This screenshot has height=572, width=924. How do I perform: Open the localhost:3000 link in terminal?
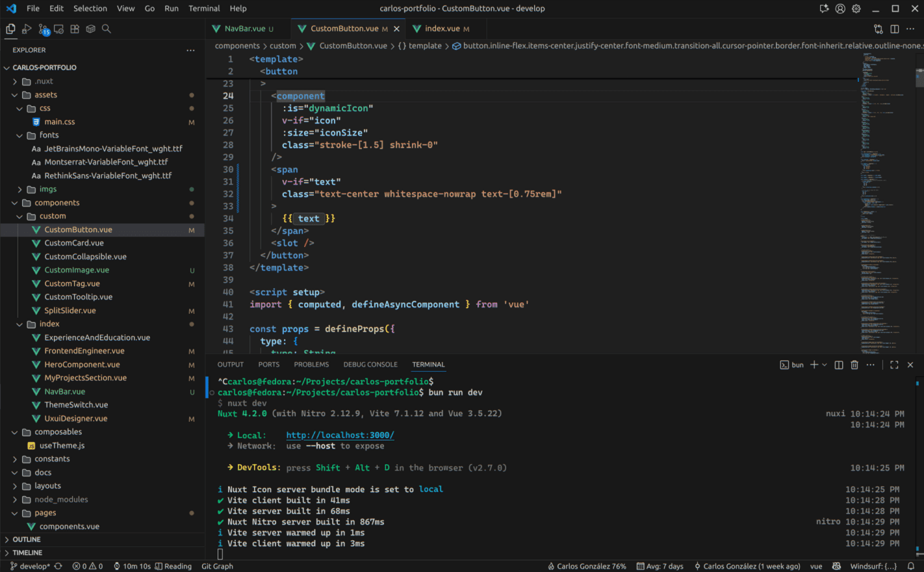click(x=340, y=435)
